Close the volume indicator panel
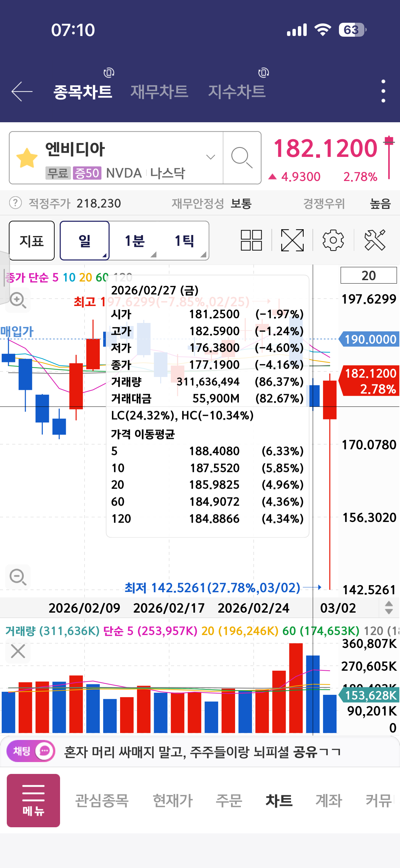 18,651
